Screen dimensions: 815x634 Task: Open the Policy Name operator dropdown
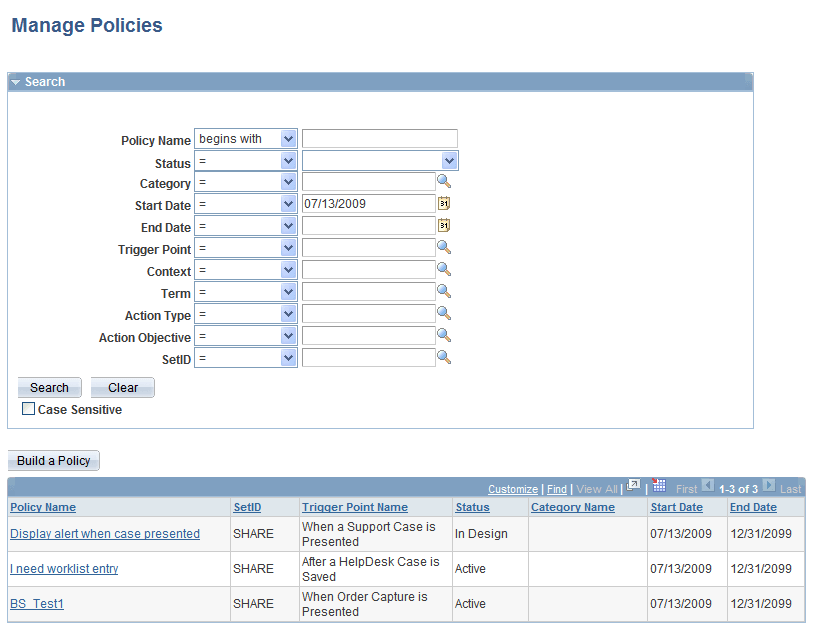coord(289,139)
